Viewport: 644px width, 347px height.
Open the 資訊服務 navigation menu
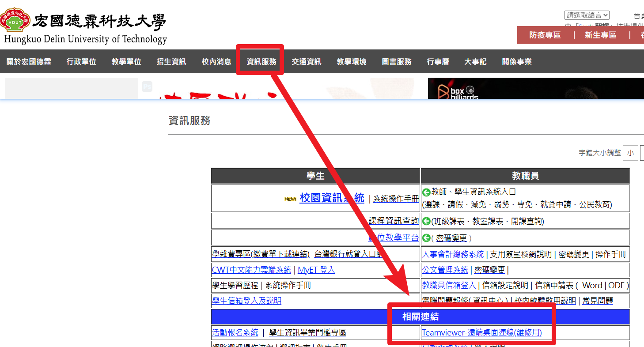(x=261, y=62)
